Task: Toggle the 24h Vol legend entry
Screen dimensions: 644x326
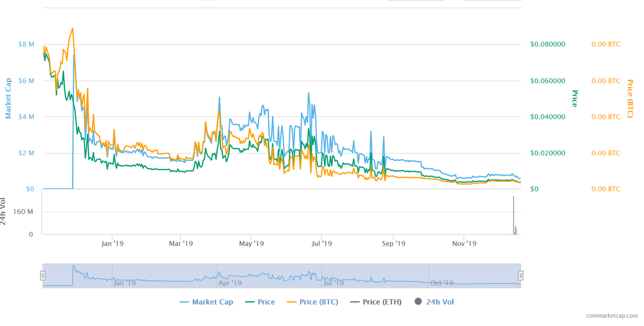Action: pos(435,302)
